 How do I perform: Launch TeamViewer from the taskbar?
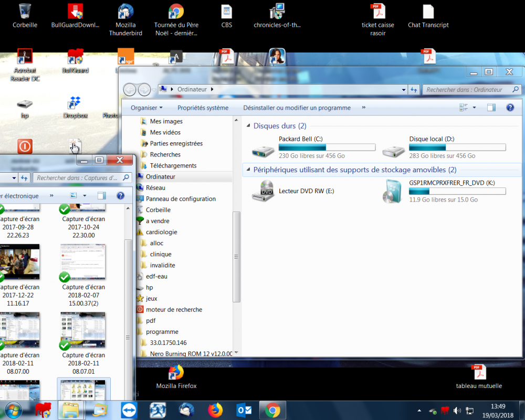tap(129, 410)
